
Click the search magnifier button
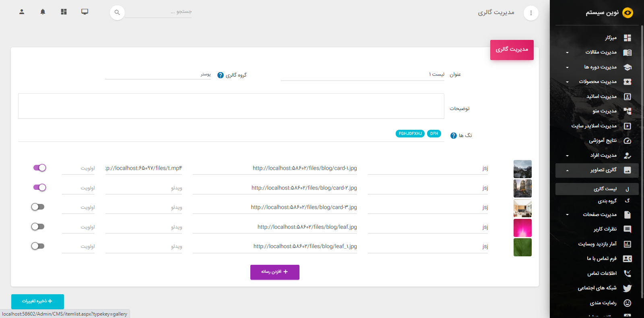117,12
